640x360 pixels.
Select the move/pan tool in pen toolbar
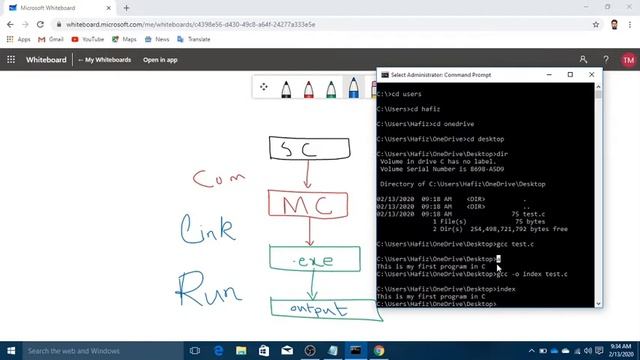[264, 87]
